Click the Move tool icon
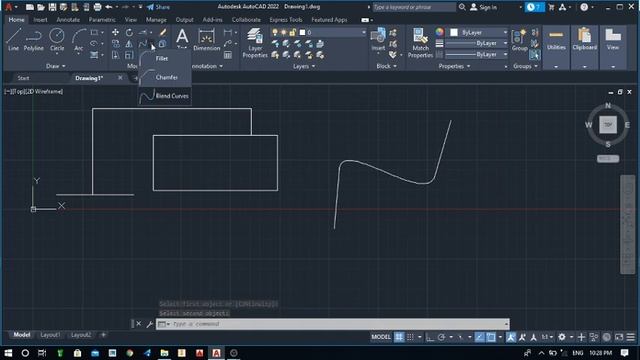Screen dimensions: 640x360 [x=116, y=32]
